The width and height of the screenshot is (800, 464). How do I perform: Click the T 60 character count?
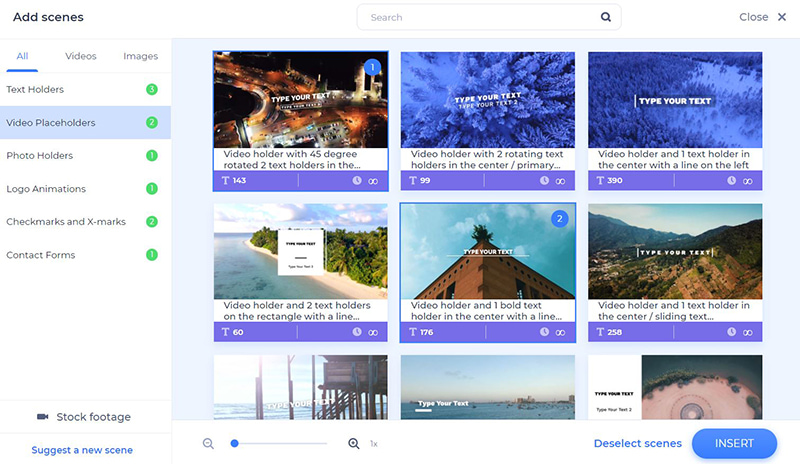[x=232, y=332]
